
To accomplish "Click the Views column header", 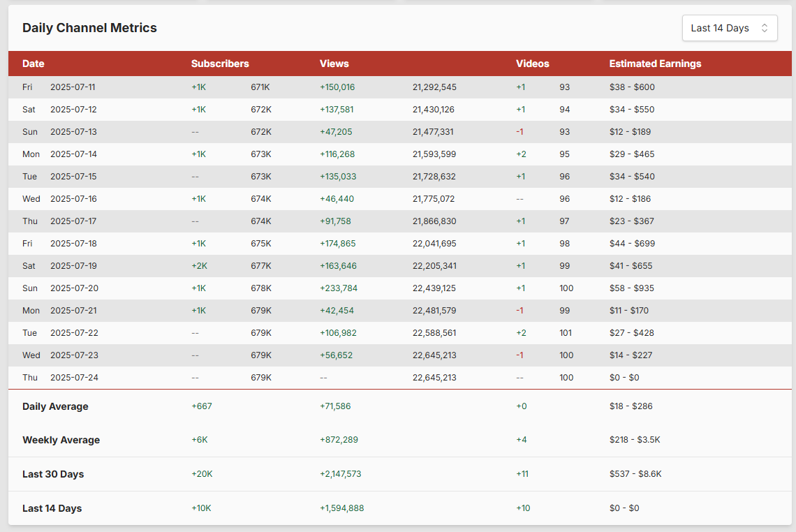I will pos(334,64).
